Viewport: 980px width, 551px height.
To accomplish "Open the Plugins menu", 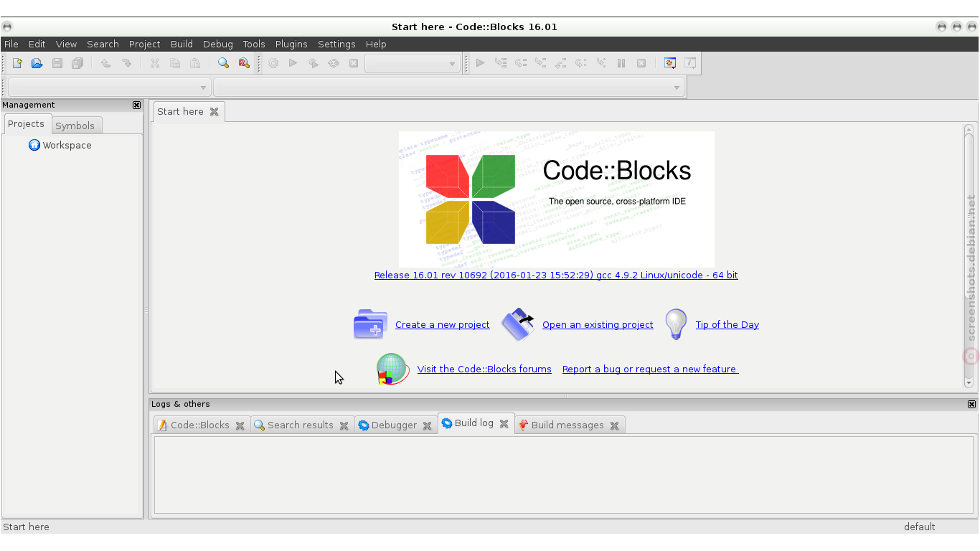I will 291,44.
